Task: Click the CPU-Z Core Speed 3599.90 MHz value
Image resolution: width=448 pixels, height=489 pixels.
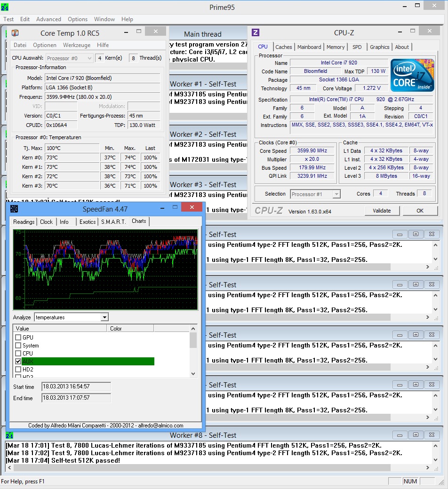Action: [312, 150]
